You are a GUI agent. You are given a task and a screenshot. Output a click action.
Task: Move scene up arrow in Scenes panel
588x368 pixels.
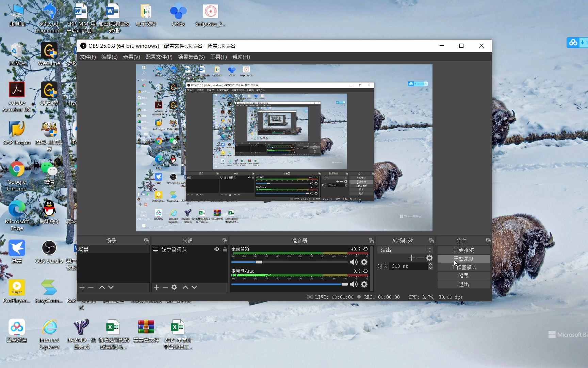tap(102, 287)
